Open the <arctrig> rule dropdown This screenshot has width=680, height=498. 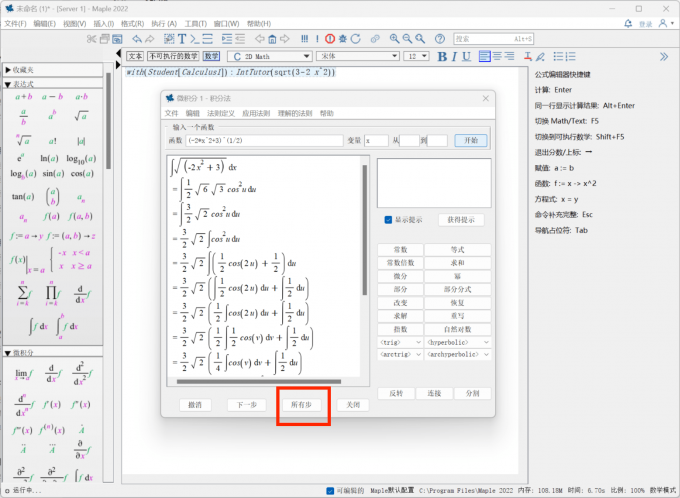coord(400,354)
